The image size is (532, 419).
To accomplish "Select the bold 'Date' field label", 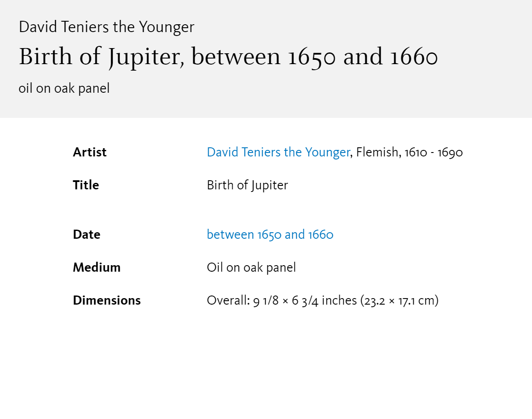I will 87,234.
